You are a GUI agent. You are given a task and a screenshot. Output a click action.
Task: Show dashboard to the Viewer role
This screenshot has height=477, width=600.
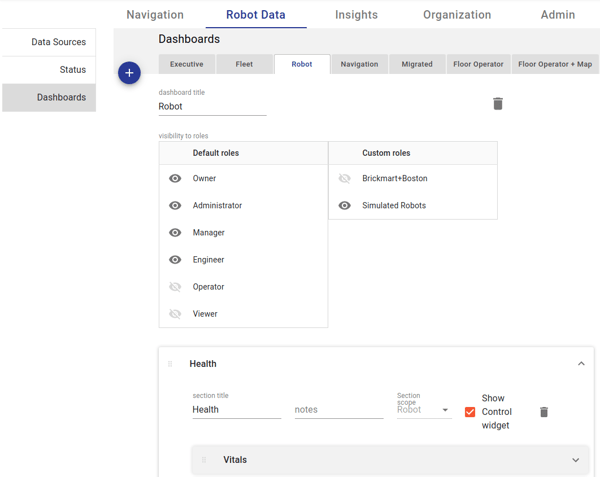pyautogui.click(x=175, y=314)
